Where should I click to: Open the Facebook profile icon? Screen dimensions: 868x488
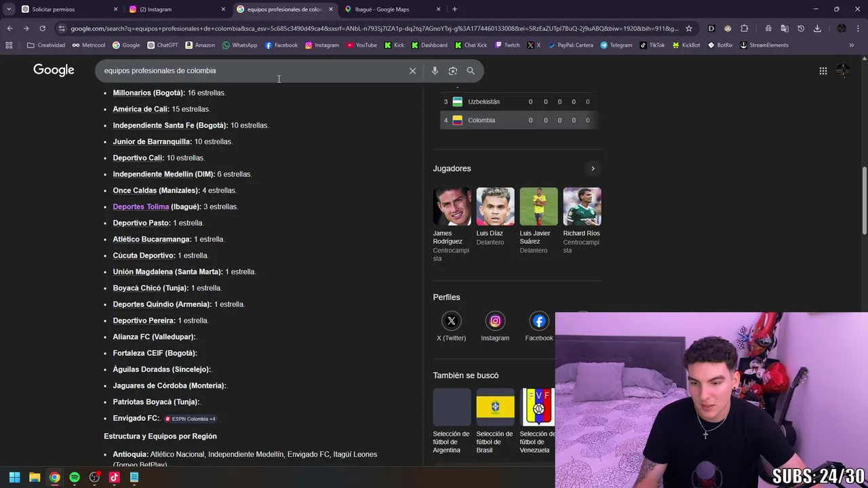point(539,321)
